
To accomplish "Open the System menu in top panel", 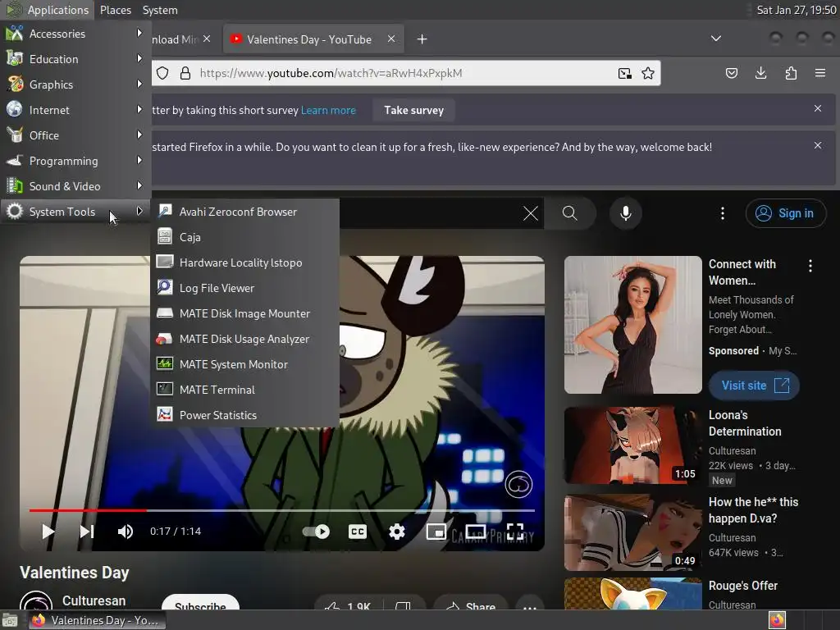I will (160, 10).
